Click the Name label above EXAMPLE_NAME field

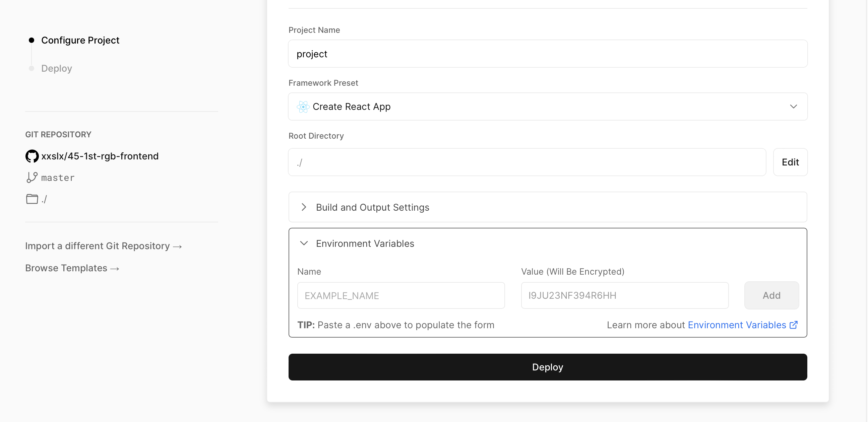click(x=309, y=272)
